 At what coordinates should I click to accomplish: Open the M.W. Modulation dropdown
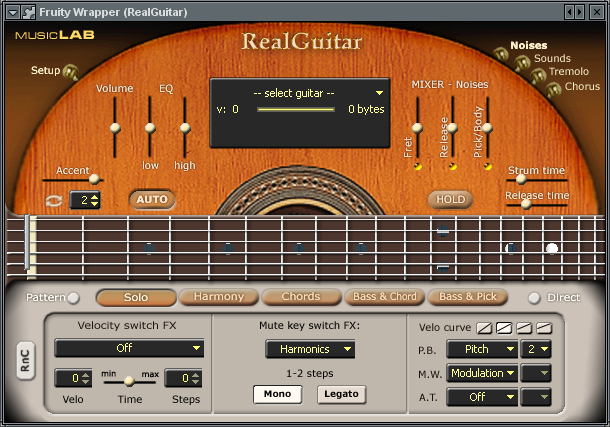coord(482,373)
